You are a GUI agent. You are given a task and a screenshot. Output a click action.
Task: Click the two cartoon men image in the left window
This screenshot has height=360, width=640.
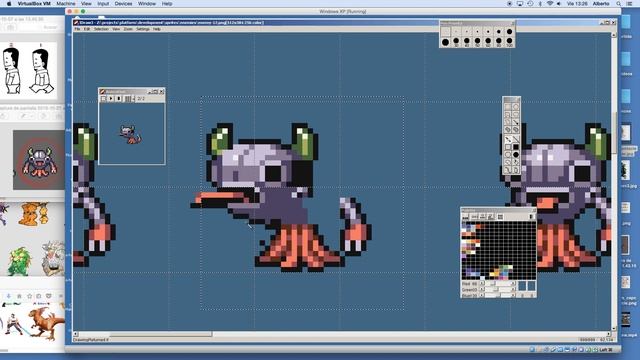pos(29,71)
